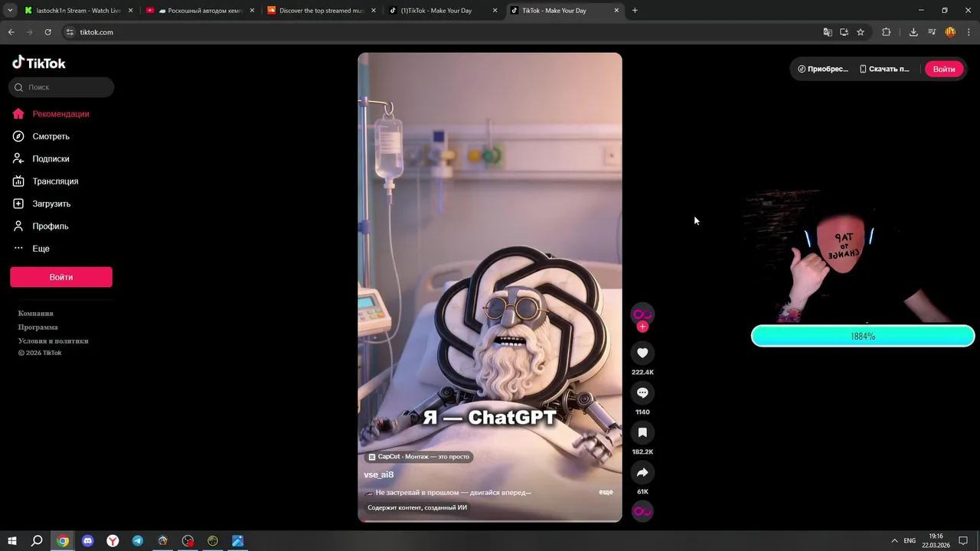
Task: Open the browser extensions menu
Action: click(887, 32)
